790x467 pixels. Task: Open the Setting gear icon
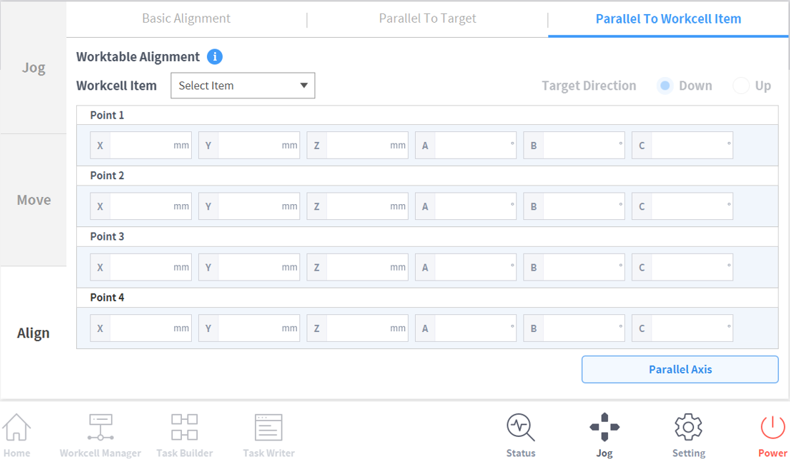[688, 434]
